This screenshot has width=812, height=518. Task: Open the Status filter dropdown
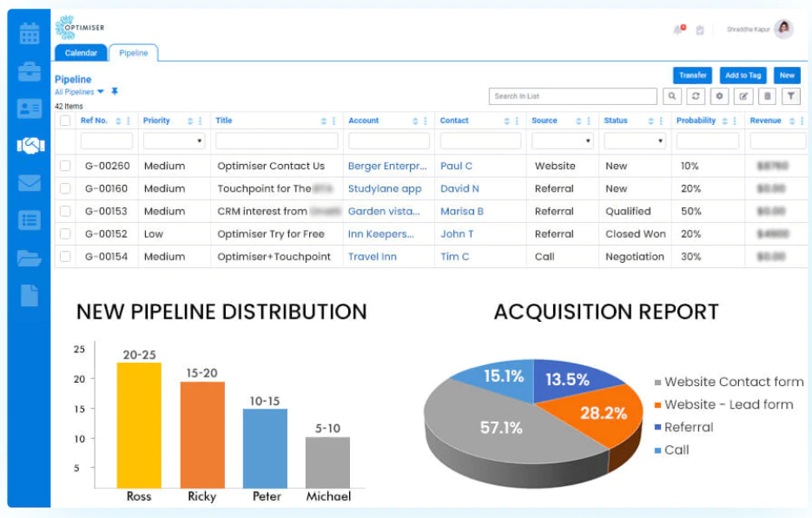coord(635,141)
